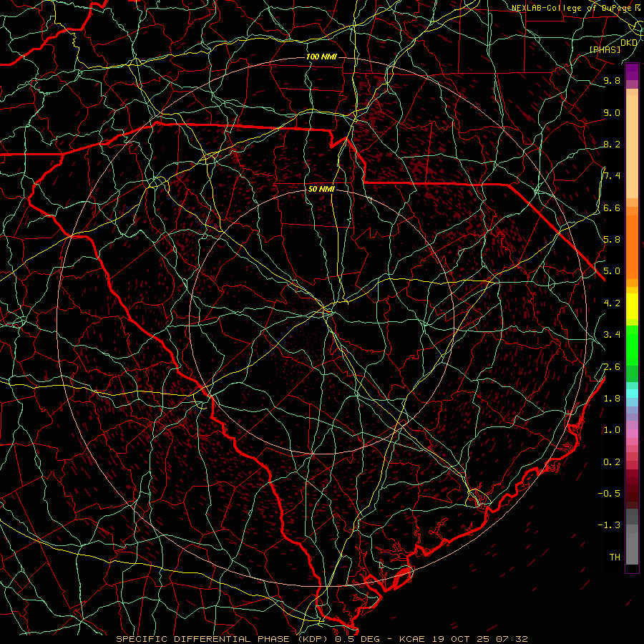This screenshot has height=644, width=644.
Task: Click the yellow band of the color scale
Action: click(632, 306)
